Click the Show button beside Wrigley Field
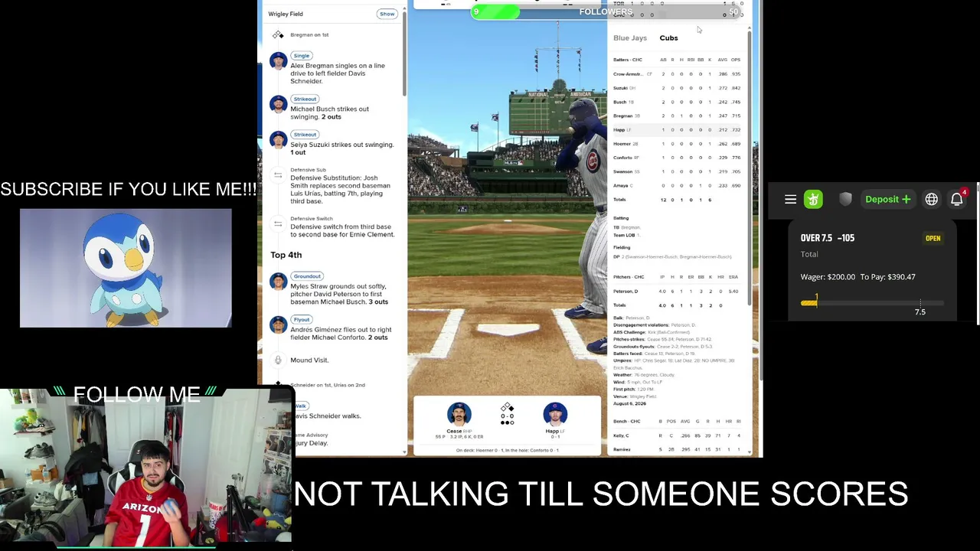This screenshot has width=980, height=551. point(387,14)
